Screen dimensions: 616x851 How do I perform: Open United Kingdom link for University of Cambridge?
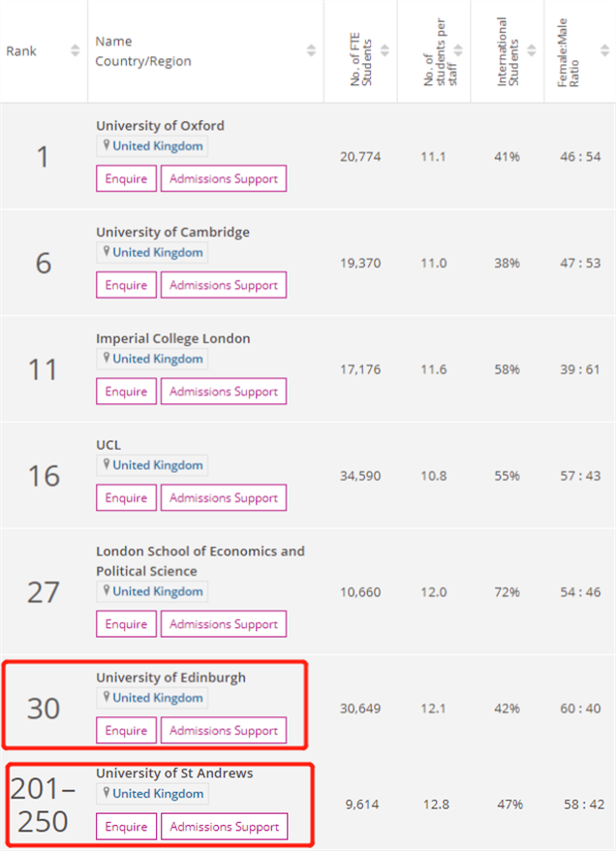point(158,252)
